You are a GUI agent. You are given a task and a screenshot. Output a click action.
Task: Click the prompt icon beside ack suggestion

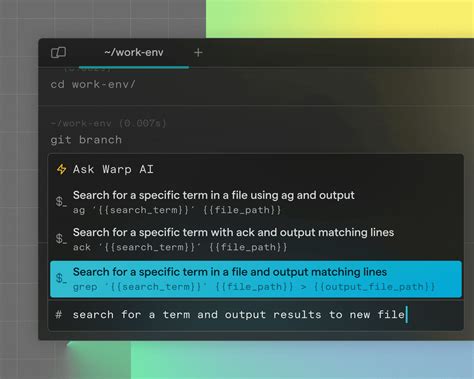pyautogui.click(x=61, y=239)
